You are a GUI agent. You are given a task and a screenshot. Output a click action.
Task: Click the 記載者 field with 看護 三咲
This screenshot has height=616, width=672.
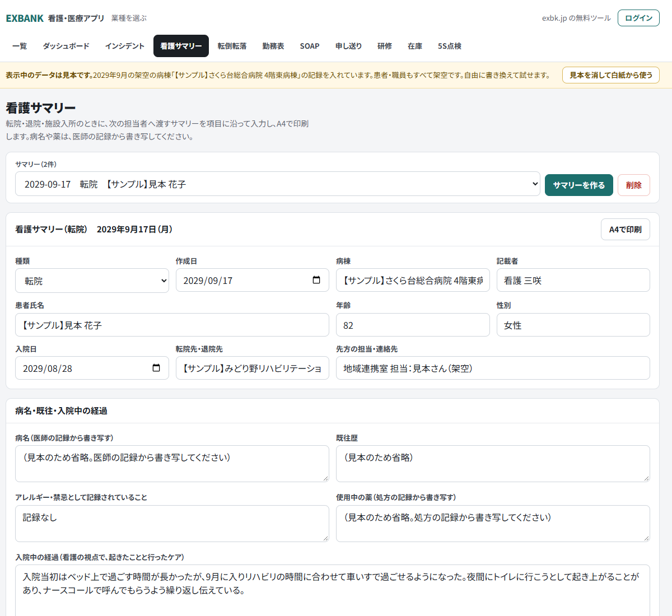tap(573, 280)
